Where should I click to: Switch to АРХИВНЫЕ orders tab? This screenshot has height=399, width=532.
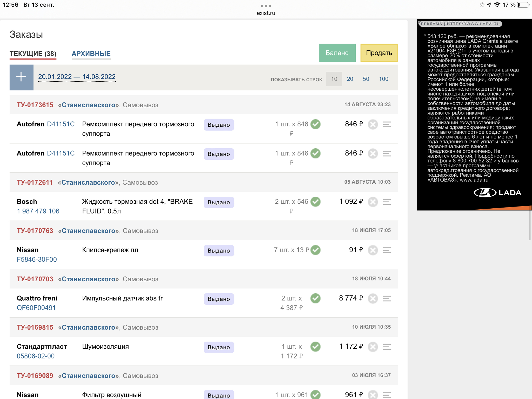coord(91,54)
